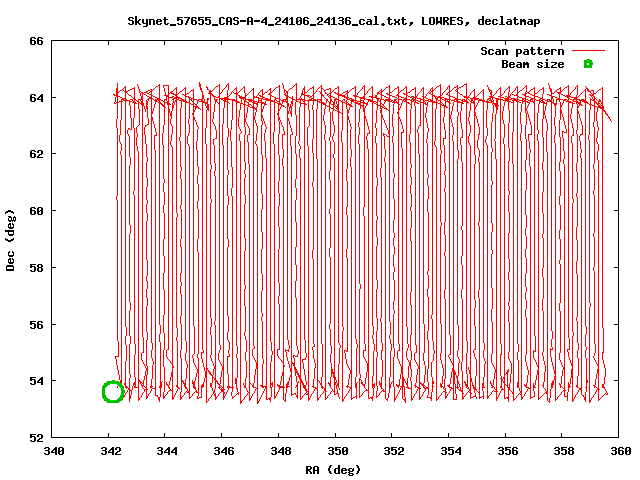640x480 pixels.
Task: Click Dec axis tick label 56
Action: (36, 324)
